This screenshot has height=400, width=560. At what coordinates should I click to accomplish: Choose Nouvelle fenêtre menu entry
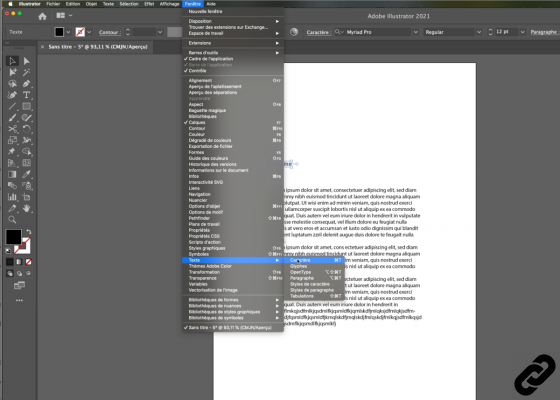point(233,11)
